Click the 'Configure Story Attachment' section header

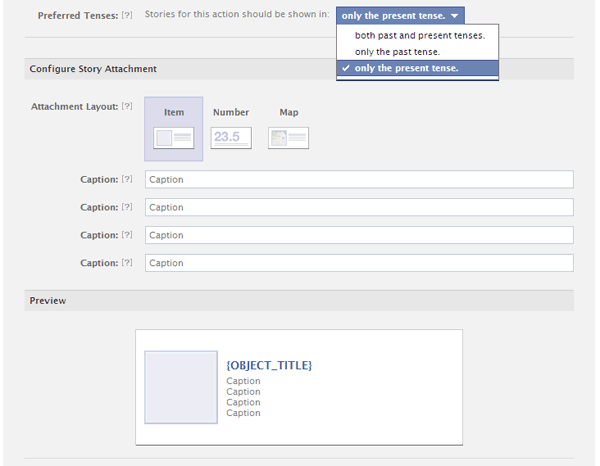click(299, 69)
